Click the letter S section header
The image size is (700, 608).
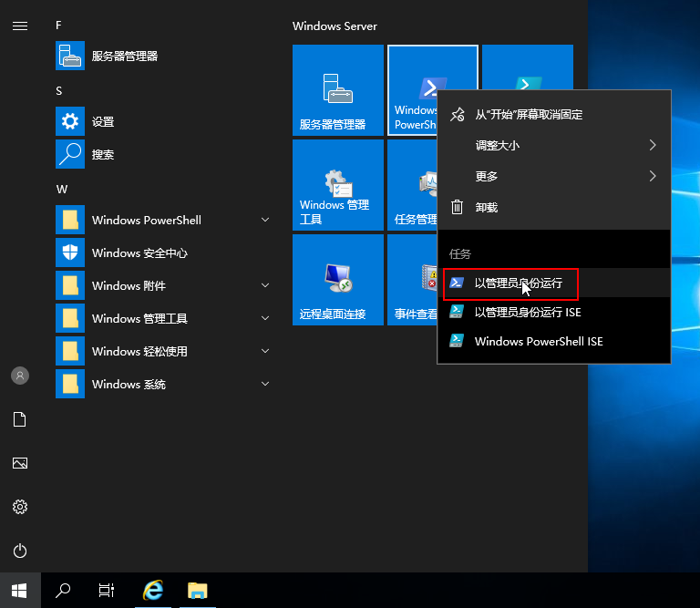58,91
